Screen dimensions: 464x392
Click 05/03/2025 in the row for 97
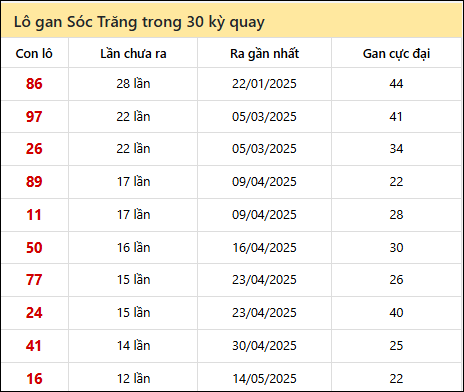pos(264,117)
